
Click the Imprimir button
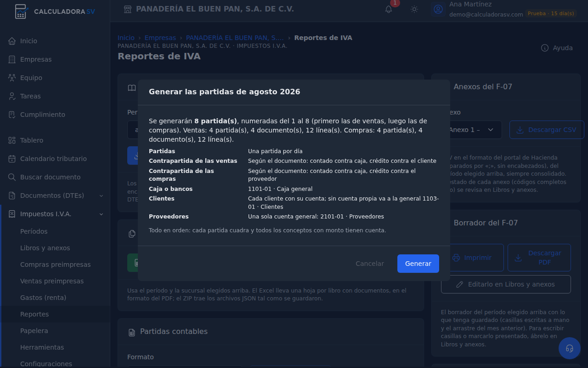click(x=472, y=258)
